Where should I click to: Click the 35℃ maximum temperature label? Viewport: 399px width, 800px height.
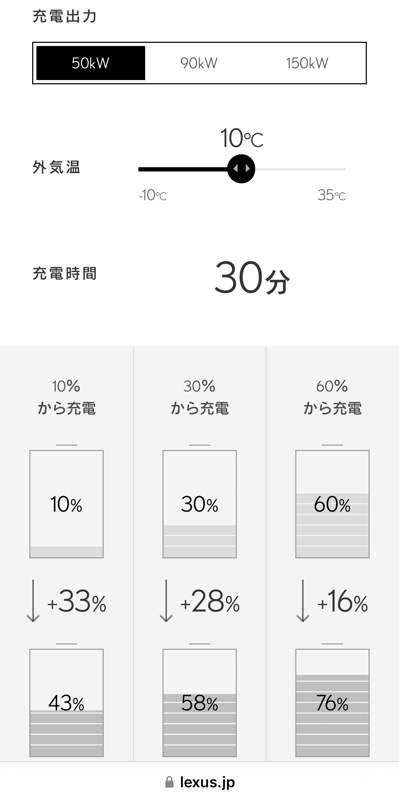click(331, 195)
